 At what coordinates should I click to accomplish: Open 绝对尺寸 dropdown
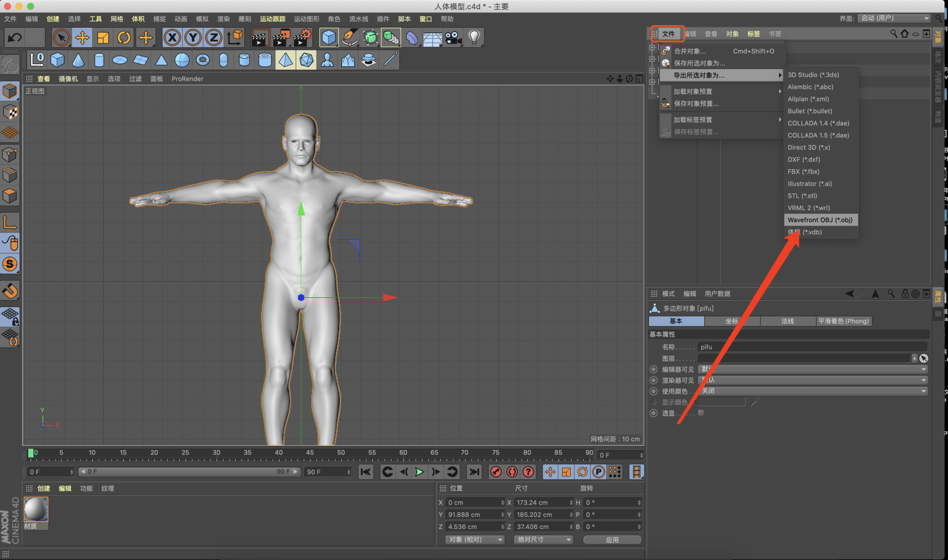click(543, 540)
